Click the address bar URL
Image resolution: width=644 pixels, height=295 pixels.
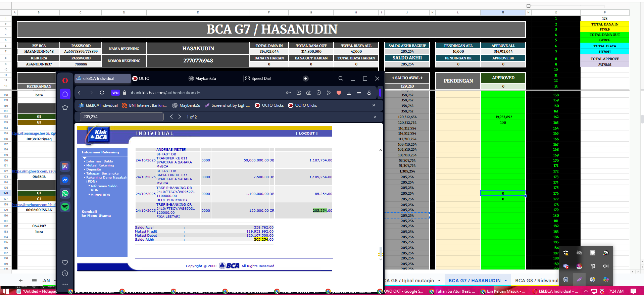(x=165, y=93)
